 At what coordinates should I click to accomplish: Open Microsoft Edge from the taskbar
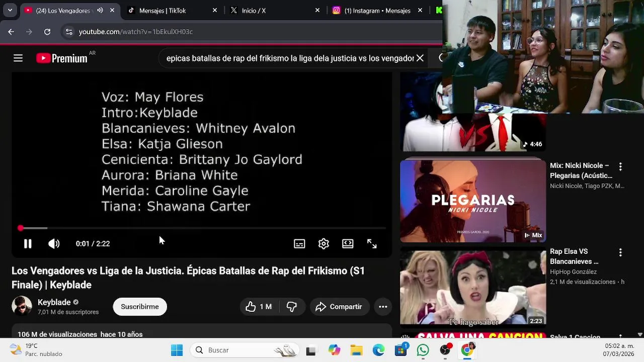click(x=378, y=350)
